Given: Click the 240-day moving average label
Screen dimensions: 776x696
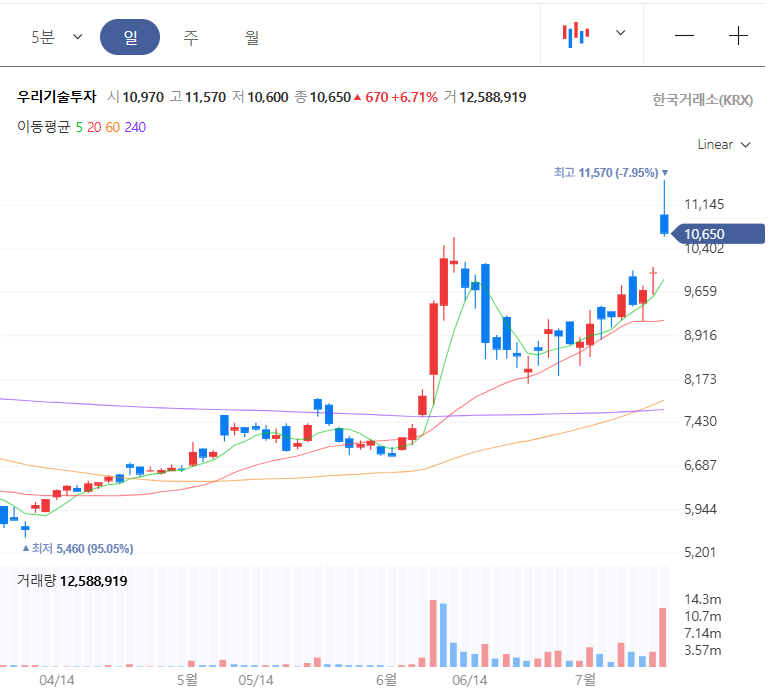Looking at the screenshot, I should [x=135, y=127].
